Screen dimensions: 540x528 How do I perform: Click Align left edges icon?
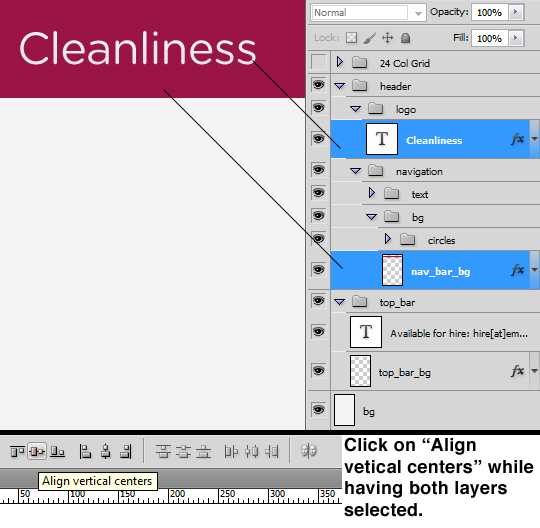tap(85, 451)
